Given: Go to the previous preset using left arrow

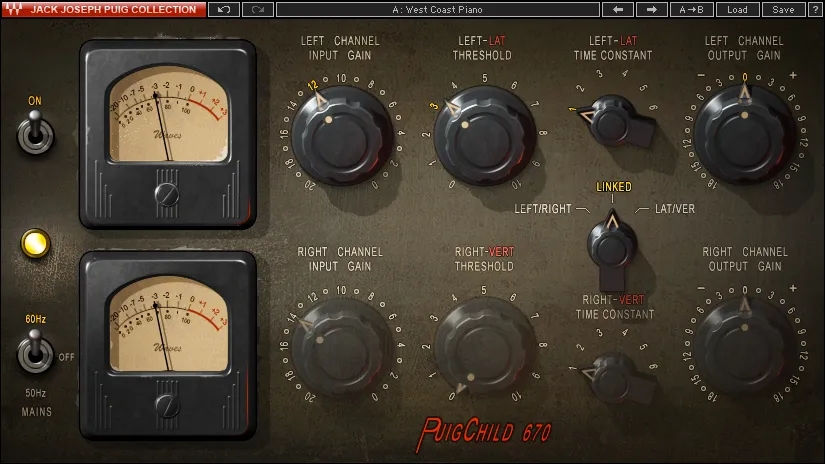Looking at the screenshot, I should 617,9.
